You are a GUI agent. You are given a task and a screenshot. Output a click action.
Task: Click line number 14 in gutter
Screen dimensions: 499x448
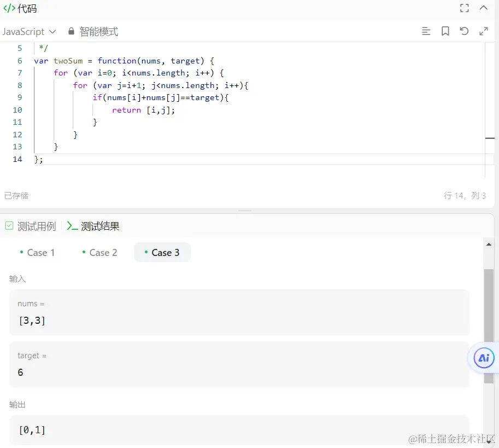click(17, 159)
